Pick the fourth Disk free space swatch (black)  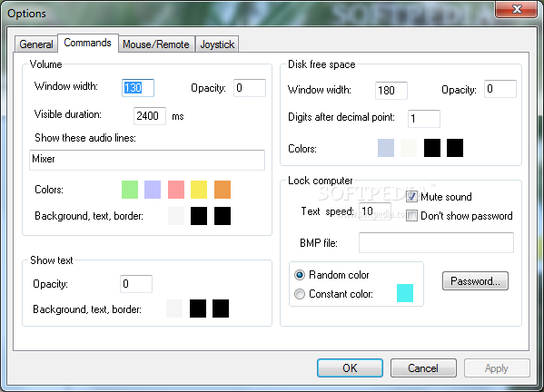(455, 148)
